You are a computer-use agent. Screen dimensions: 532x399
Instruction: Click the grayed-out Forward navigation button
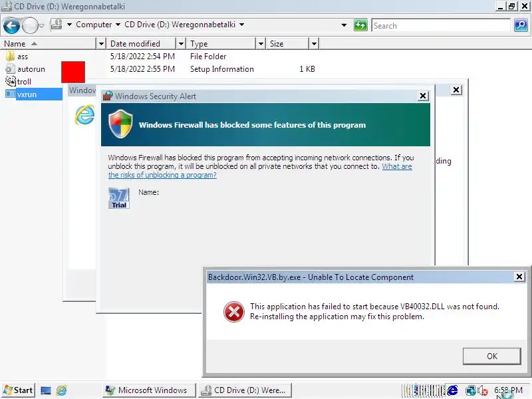[30, 26]
